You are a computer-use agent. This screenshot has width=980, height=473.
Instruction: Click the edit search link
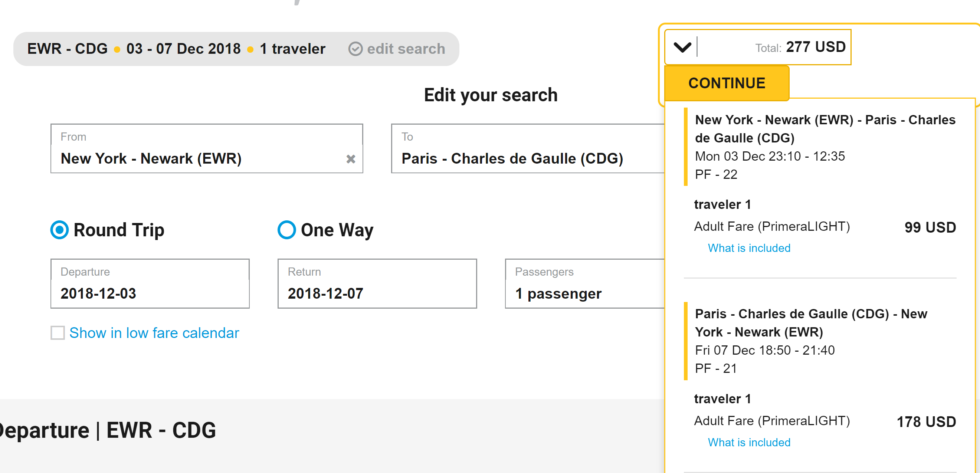406,49
